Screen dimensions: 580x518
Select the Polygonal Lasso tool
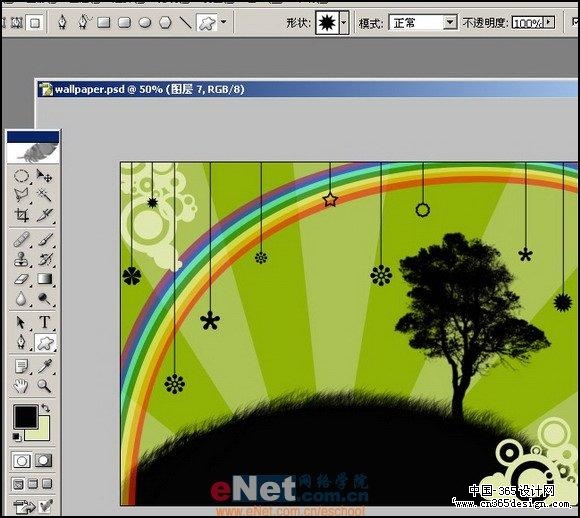(21, 195)
